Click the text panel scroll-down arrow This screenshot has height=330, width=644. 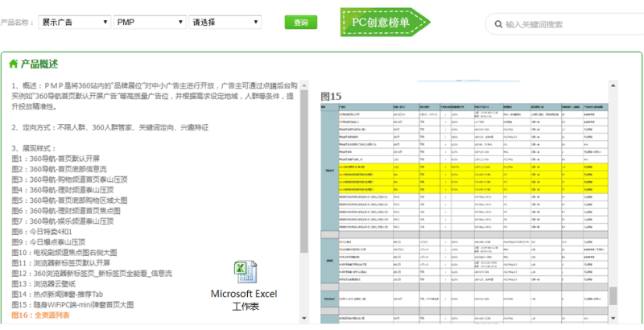click(x=303, y=319)
